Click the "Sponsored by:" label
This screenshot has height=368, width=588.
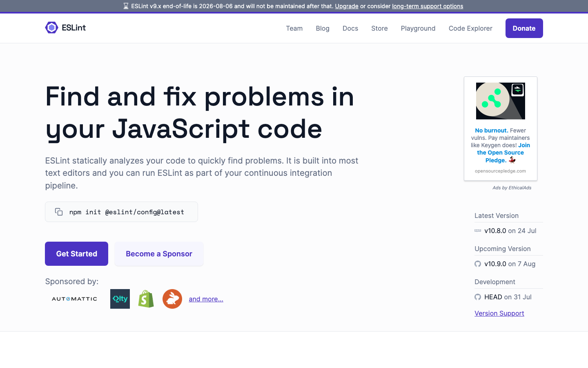(x=72, y=281)
